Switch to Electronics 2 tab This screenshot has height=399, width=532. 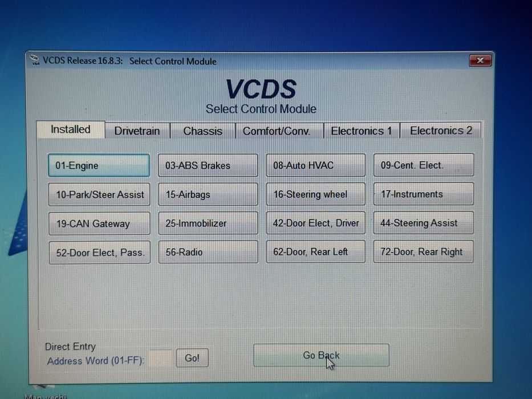441,131
